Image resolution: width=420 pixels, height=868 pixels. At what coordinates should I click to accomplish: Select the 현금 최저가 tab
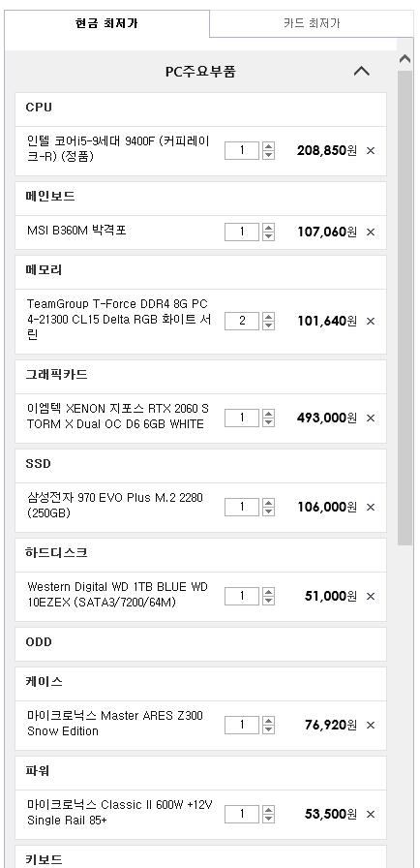click(106, 24)
